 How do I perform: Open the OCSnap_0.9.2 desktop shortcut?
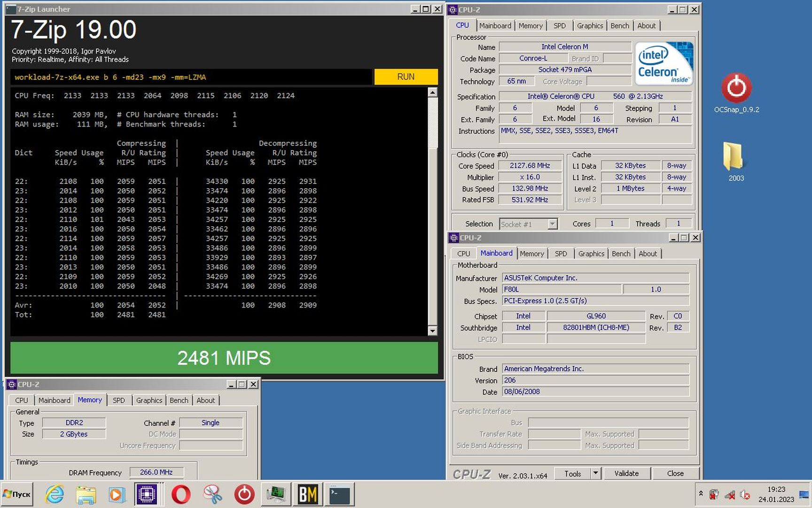click(736, 93)
